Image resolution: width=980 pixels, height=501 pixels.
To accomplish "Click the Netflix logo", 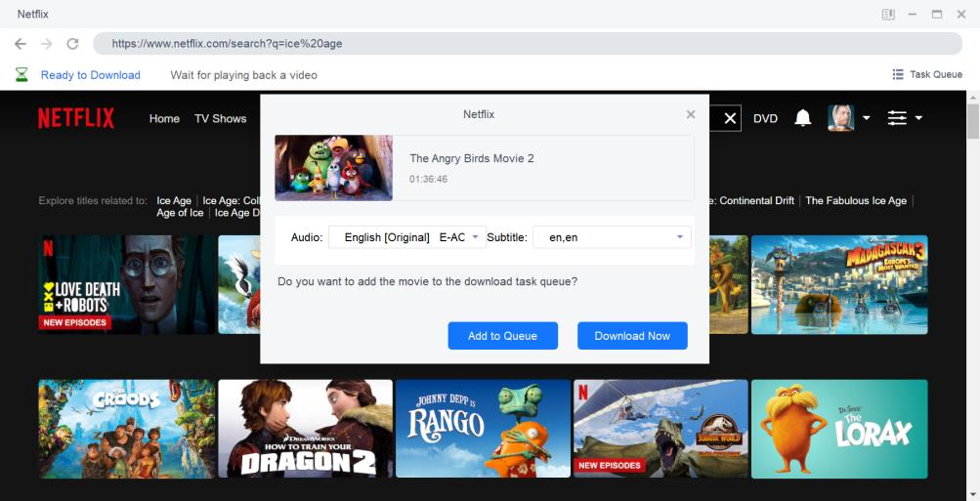I will pyautogui.click(x=76, y=118).
